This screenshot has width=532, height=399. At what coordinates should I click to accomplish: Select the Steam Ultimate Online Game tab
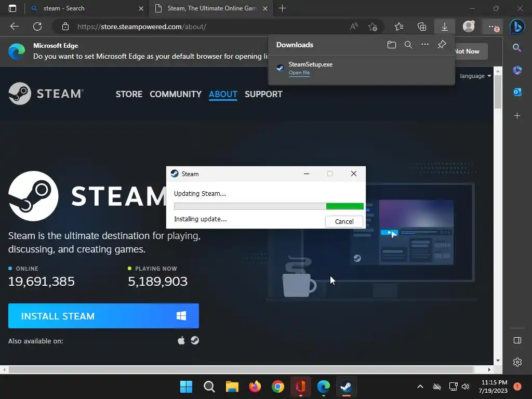(210, 8)
